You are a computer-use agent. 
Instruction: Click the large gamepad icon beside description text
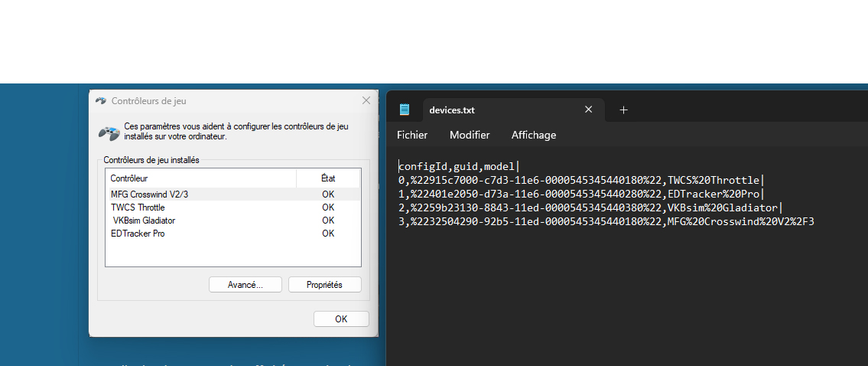click(109, 133)
